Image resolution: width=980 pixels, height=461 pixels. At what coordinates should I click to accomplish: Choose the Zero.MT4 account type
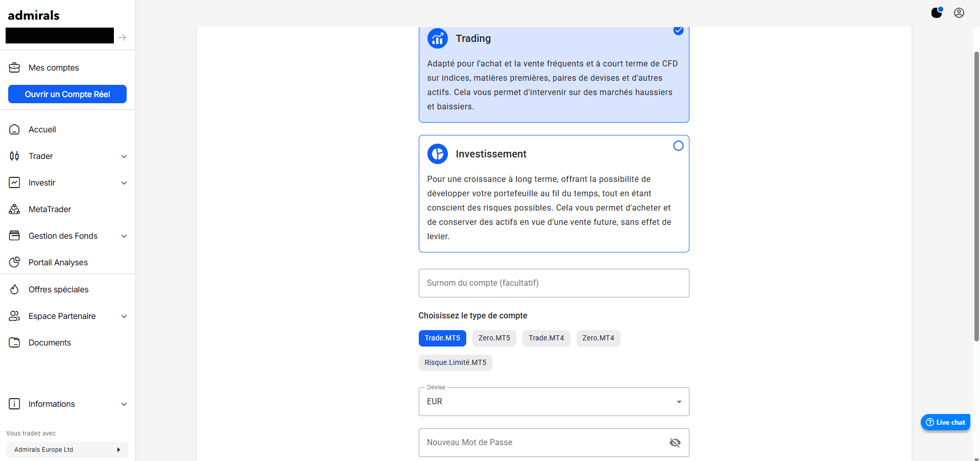(599, 338)
